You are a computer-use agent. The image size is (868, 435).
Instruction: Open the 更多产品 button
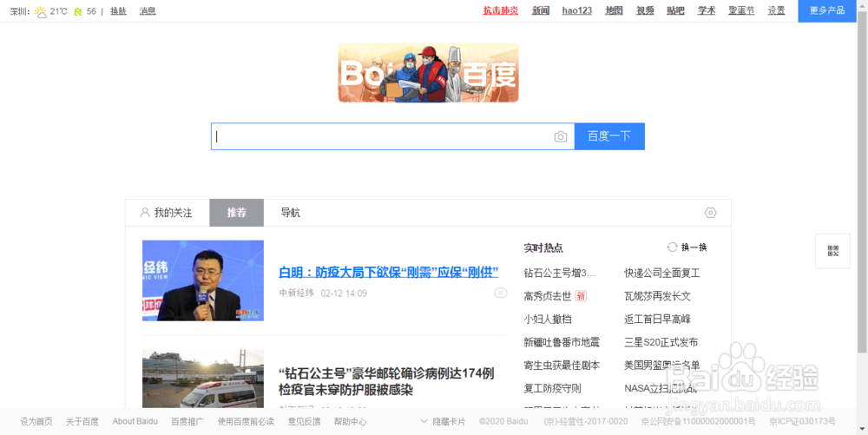[x=827, y=10]
